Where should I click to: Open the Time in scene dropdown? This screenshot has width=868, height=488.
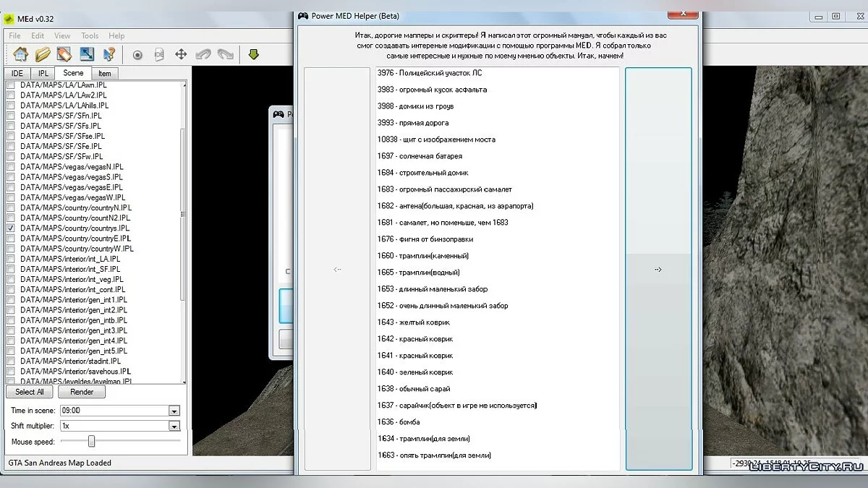coord(174,410)
